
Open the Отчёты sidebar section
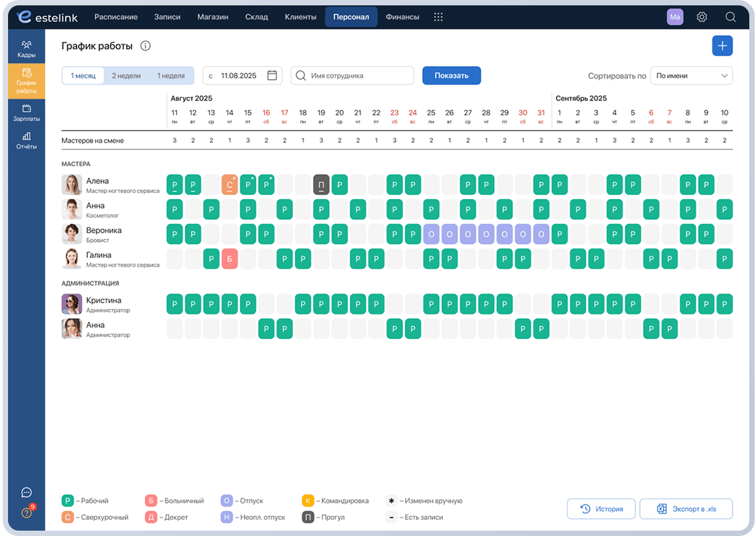pyautogui.click(x=27, y=141)
